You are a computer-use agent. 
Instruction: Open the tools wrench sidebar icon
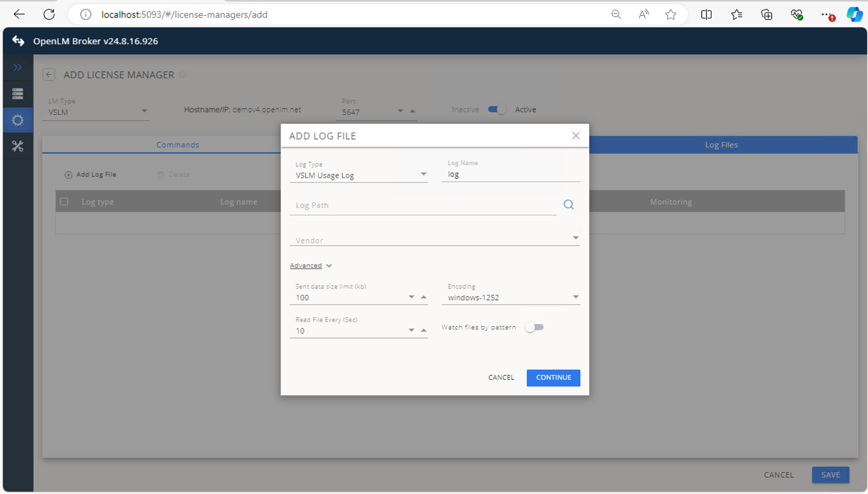(x=17, y=147)
